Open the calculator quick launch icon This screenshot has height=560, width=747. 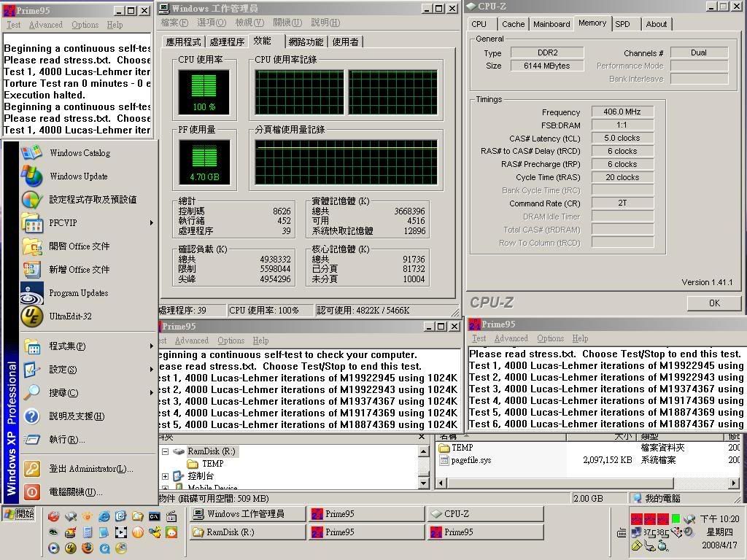point(88,532)
